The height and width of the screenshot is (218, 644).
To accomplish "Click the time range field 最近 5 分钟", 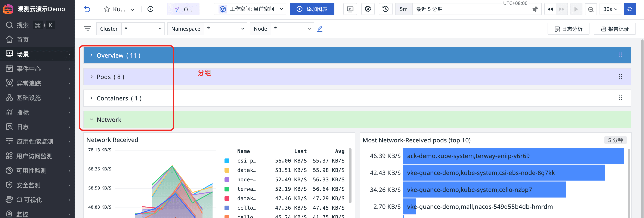I will [x=470, y=9].
